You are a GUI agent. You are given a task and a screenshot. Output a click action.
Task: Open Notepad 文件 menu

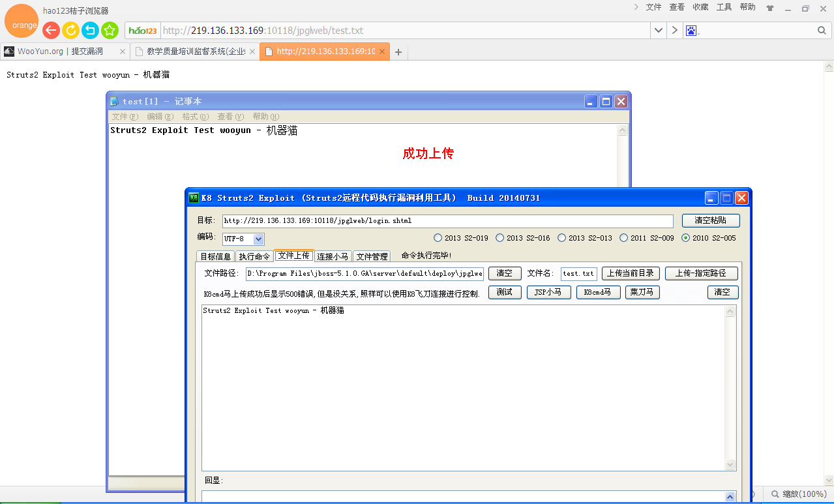[x=125, y=117]
